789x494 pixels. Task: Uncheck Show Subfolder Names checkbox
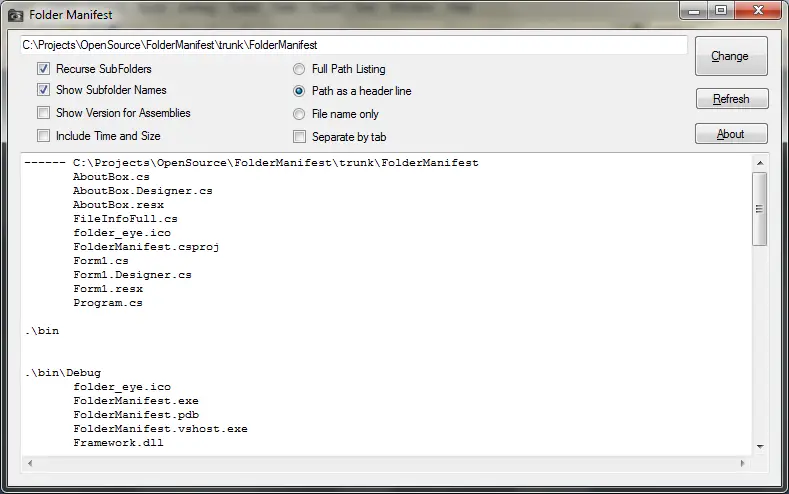tap(43, 90)
